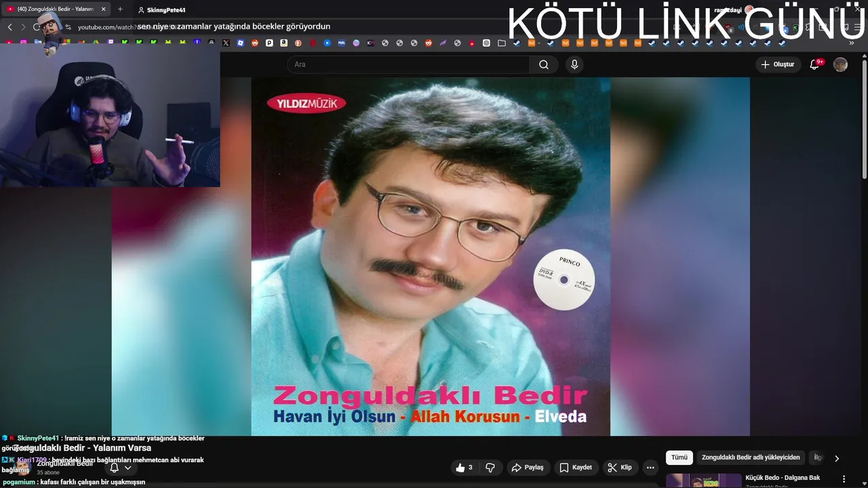Image resolution: width=868 pixels, height=488 pixels.
Task: Like the video with thumbs-up
Action: (465, 468)
